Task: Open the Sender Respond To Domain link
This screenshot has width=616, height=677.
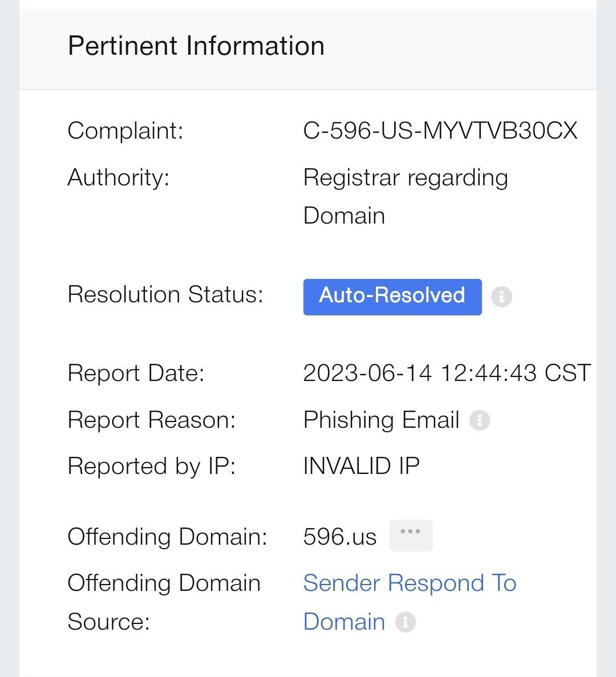Action: [409, 583]
